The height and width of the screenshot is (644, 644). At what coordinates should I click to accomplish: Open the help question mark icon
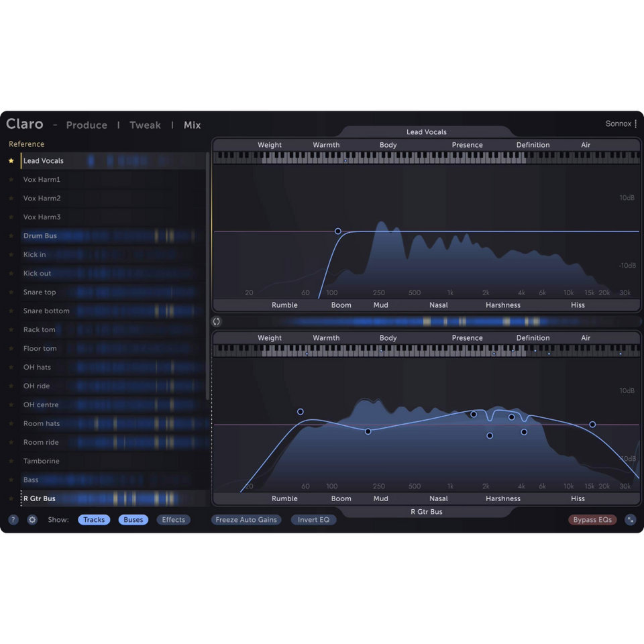(x=13, y=520)
